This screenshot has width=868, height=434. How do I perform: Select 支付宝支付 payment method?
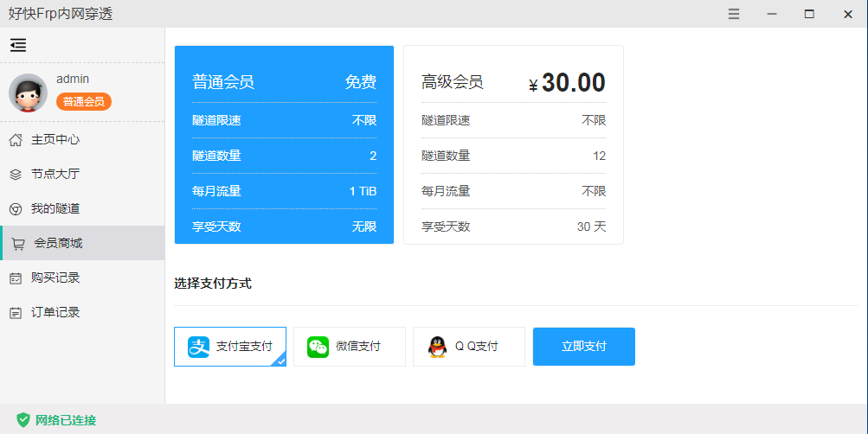pyautogui.click(x=230, y=347)
